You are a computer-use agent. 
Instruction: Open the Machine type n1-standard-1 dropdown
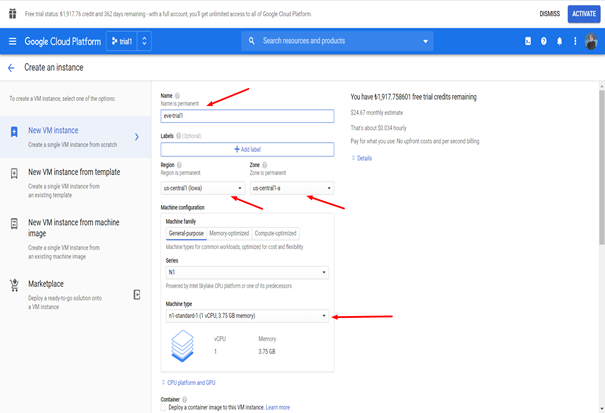247,316
